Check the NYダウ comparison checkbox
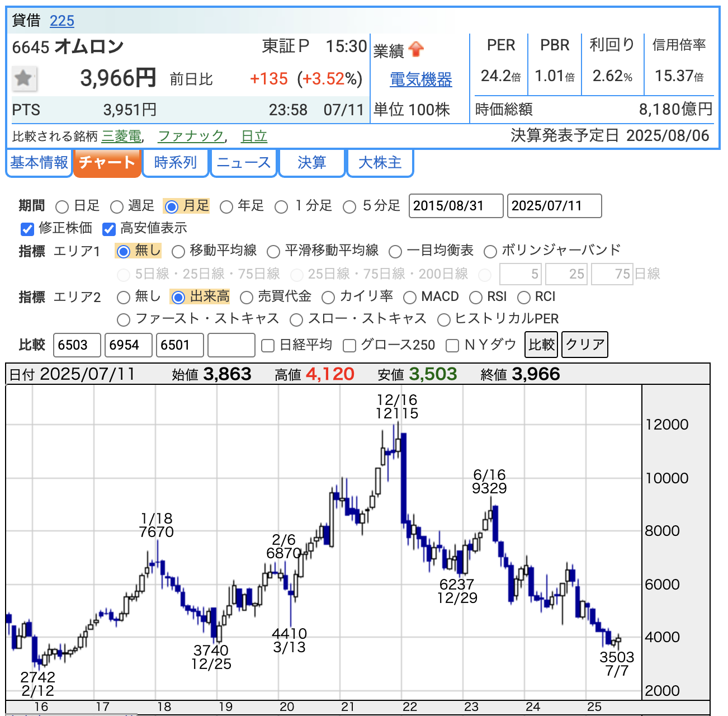728x716 pixels. coord(452,346)
